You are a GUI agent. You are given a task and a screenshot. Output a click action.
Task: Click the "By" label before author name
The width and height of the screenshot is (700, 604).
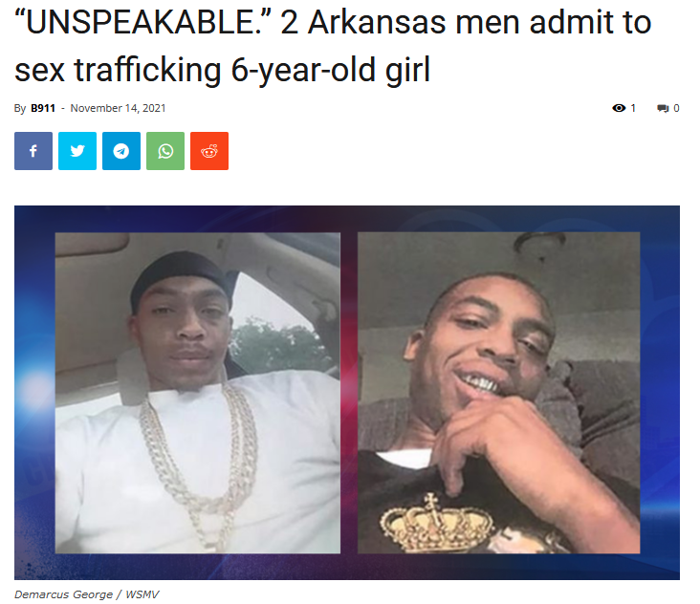[20, 108]
